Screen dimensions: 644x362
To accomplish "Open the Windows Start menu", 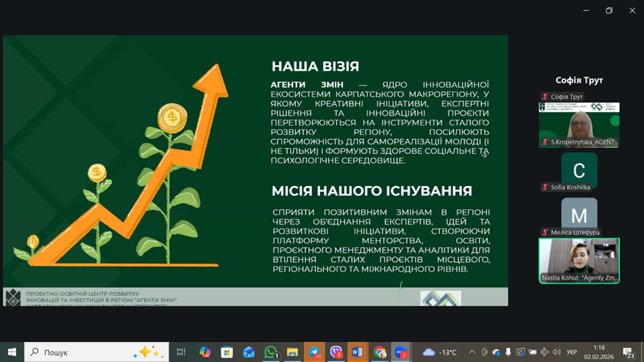I will [x=12, y=352].
